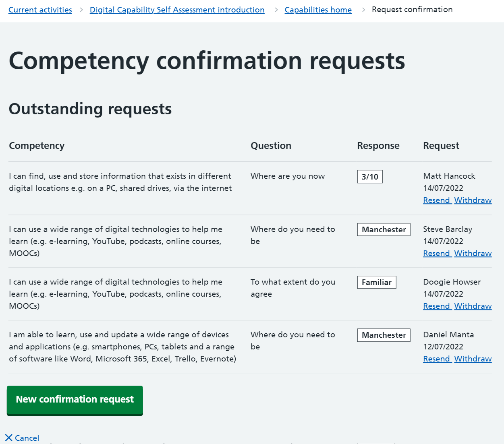The image size is (504, 444).
Task: Click the Familiar response tag
Action: 377,282
